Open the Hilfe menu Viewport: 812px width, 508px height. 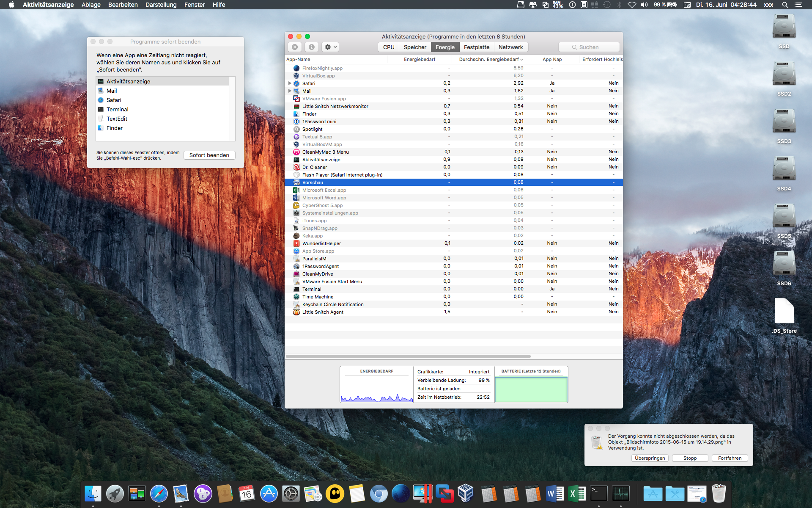click(x=219, y=5)
